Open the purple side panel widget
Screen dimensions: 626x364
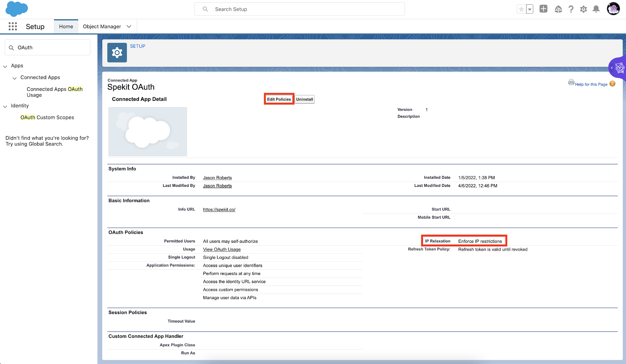click(618, 68)
